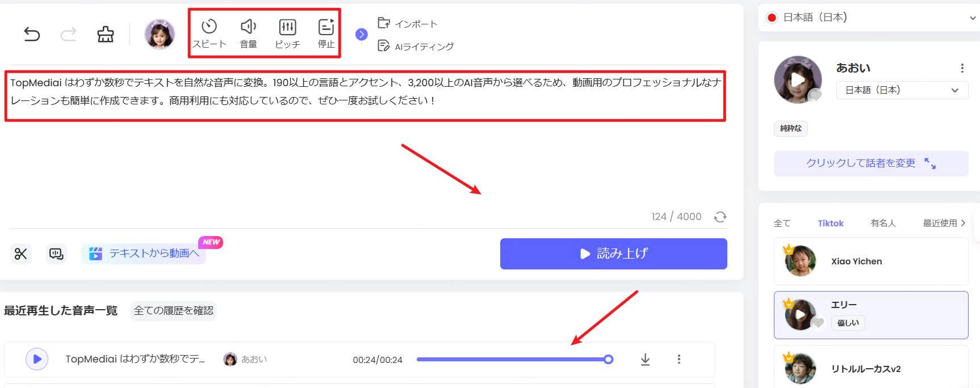Screen dimensions: 980x388
Task: Select the 有名人 voice tab
Action: [883, 223]
